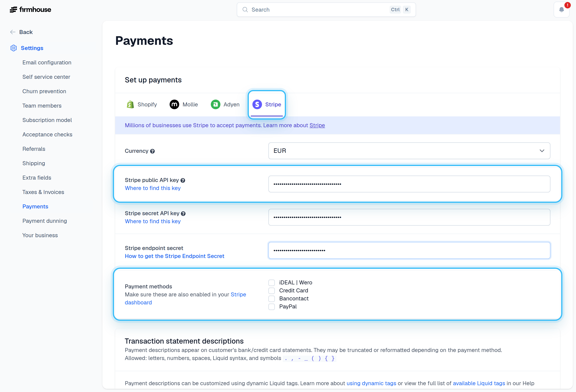576x392 pixels.
Task: Click the Stripe endpoint secret field
Action: pos(409,251)
